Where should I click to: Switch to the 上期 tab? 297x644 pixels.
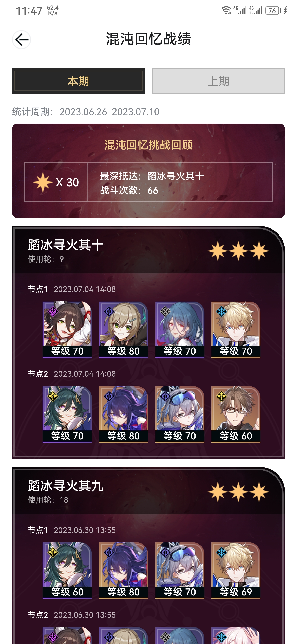point(218,81)
